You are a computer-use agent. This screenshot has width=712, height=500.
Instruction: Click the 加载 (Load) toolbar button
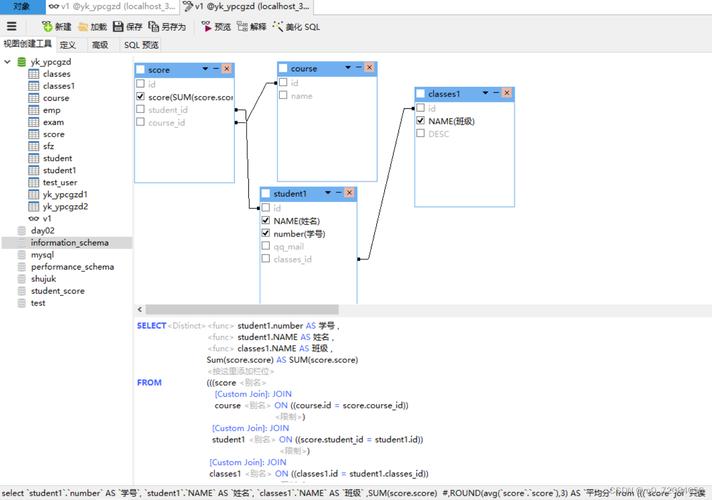[x=92, y=27]
